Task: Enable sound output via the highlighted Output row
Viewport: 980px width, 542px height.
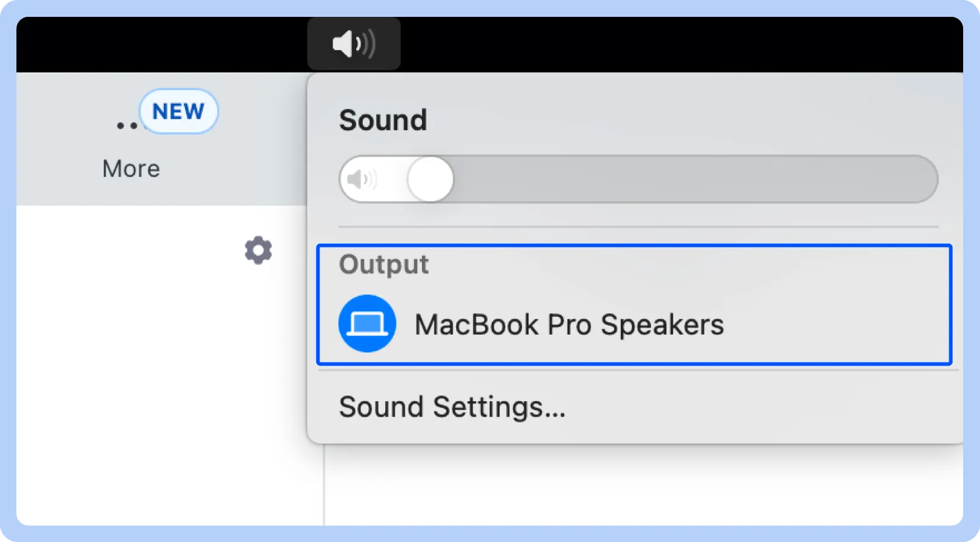Action: pos(633,304)
